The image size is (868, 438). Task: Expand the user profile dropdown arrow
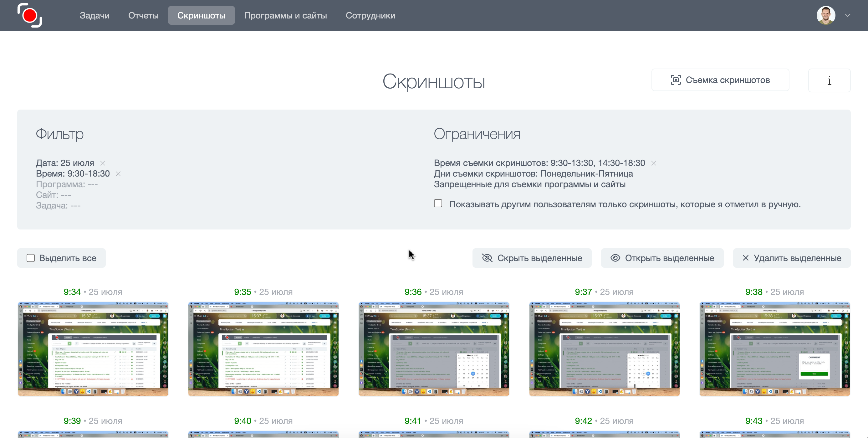pyautogui.click(x=847, y=16)
